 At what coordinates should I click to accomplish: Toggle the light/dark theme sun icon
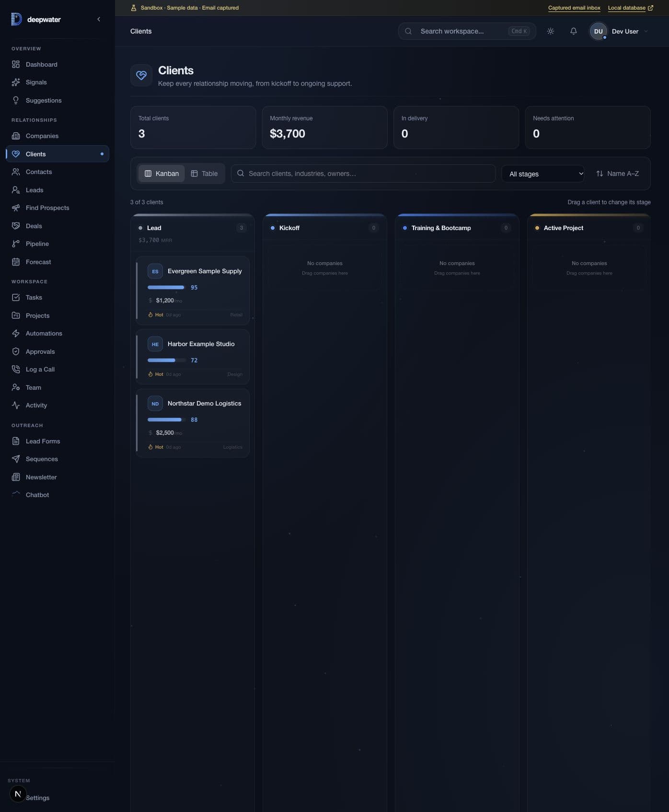tap(551, 31)
